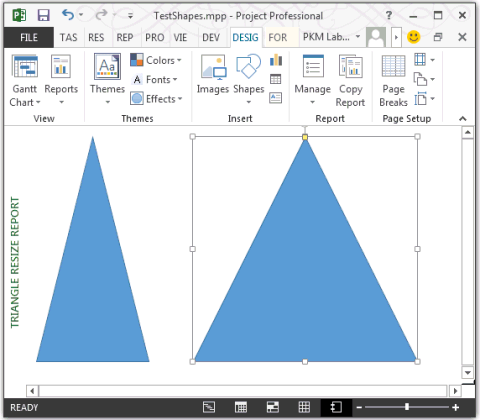Insert a chart using the bar chart icon
Screen dimensions: 480x420
(276, 60)
